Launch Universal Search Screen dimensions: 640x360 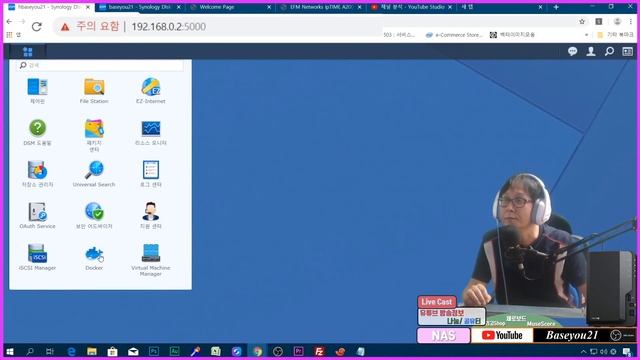(94, 174)
